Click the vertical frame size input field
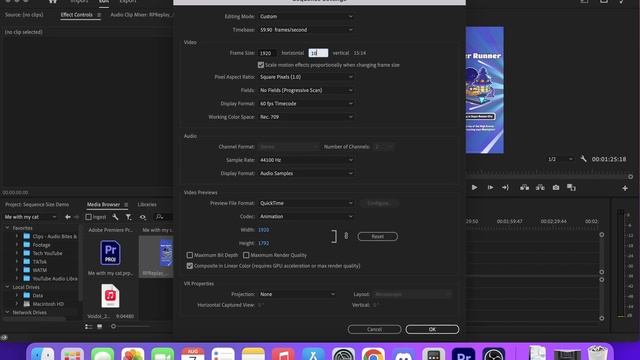Image resolution: width=640 pixels, height=360 pixels. 318,53
